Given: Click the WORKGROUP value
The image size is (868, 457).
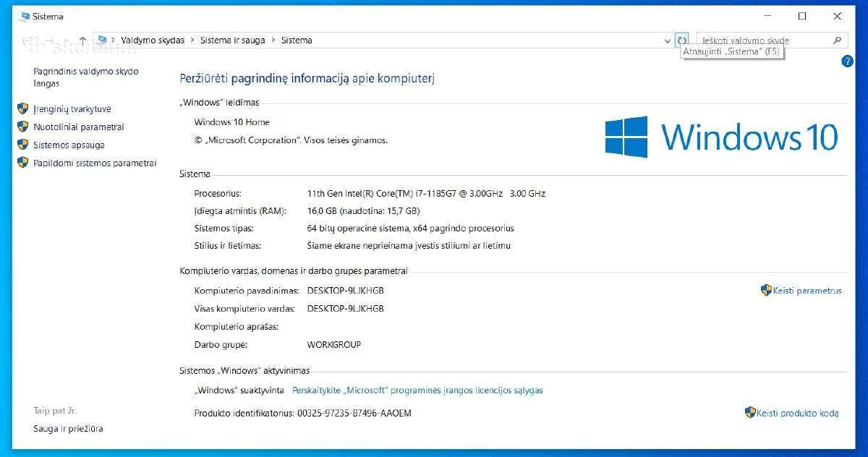Looking at the screenshot, I should [x=333, y=345].
